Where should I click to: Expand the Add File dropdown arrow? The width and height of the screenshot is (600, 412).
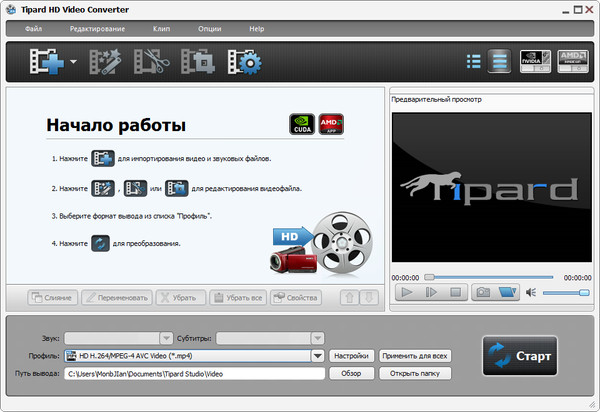74,64
